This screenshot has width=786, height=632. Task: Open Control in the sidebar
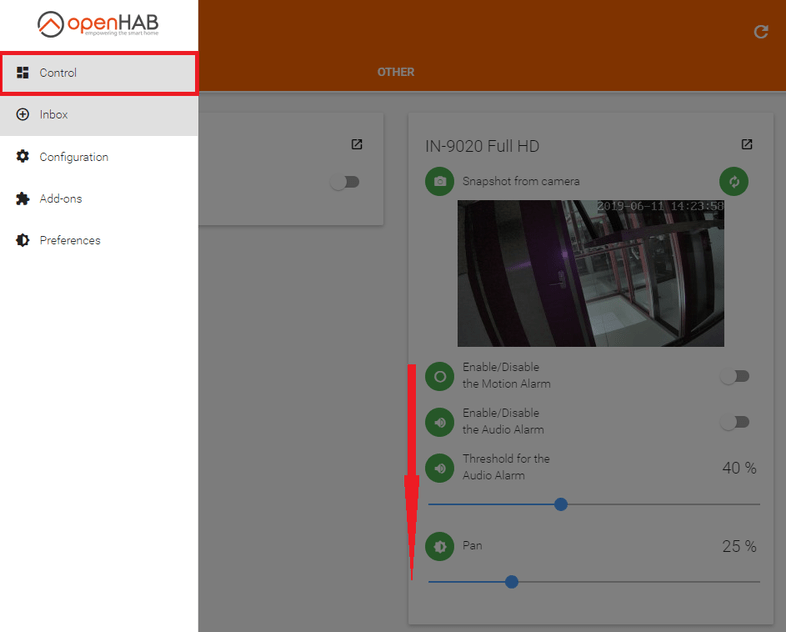(98, 73)
